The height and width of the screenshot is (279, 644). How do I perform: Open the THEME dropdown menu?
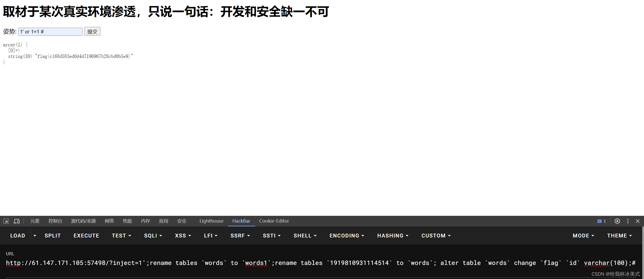pyautogui.click(x=619, y=236)
